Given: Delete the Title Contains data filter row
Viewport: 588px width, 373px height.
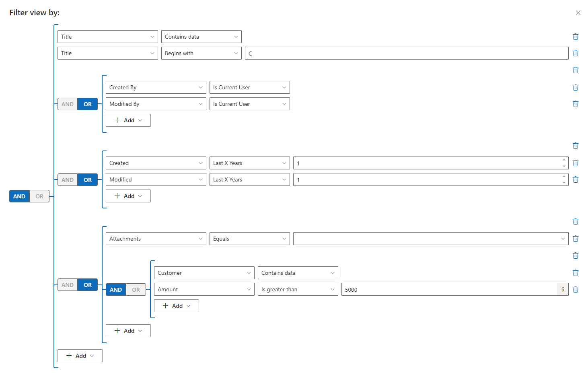Looking at the screenshot, I should coord(576,37).
